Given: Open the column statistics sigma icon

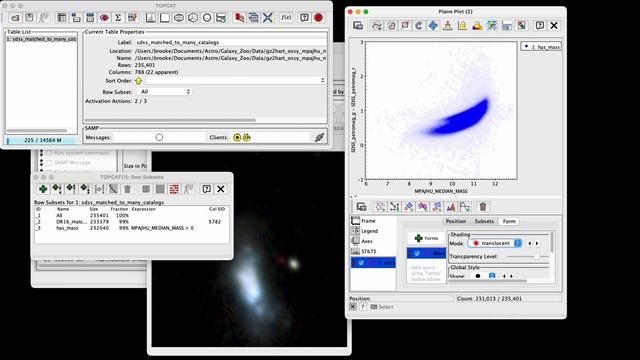Looking at the screenshot, I should click(x=118, y=18).
